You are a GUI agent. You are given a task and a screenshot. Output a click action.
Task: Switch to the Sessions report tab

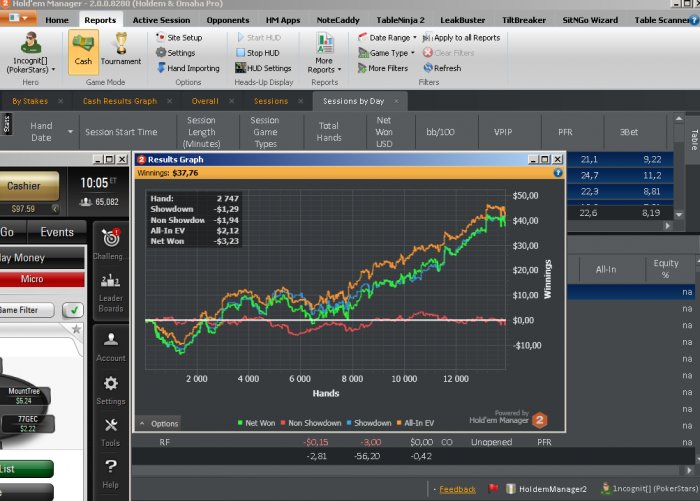271,101
